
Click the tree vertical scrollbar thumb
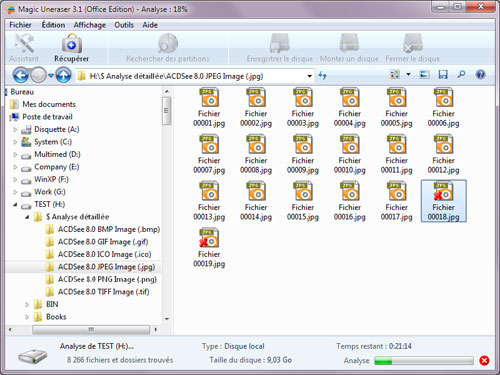point(167,111)
